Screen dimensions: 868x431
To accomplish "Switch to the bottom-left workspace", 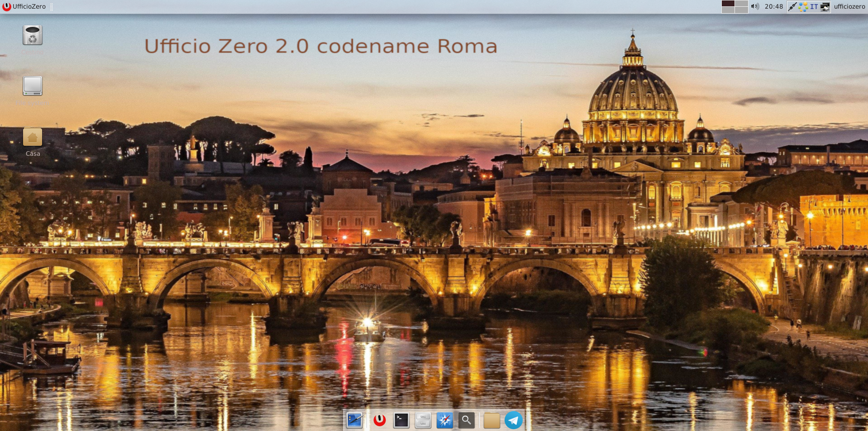I will click(728, 10).
